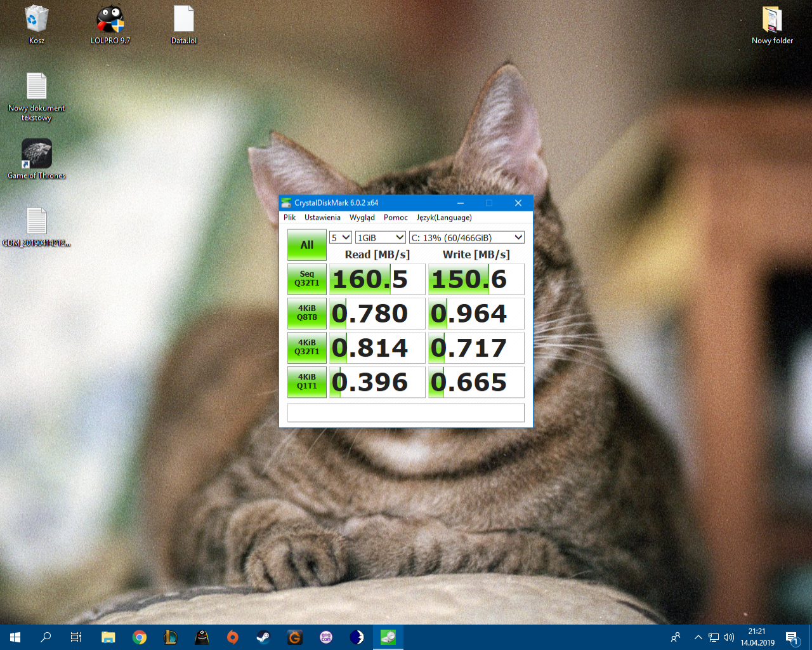The height and width of the screenshot is (650, 812).
Task: Open Origin from the taskbar
Action: [x=233, y=637]
